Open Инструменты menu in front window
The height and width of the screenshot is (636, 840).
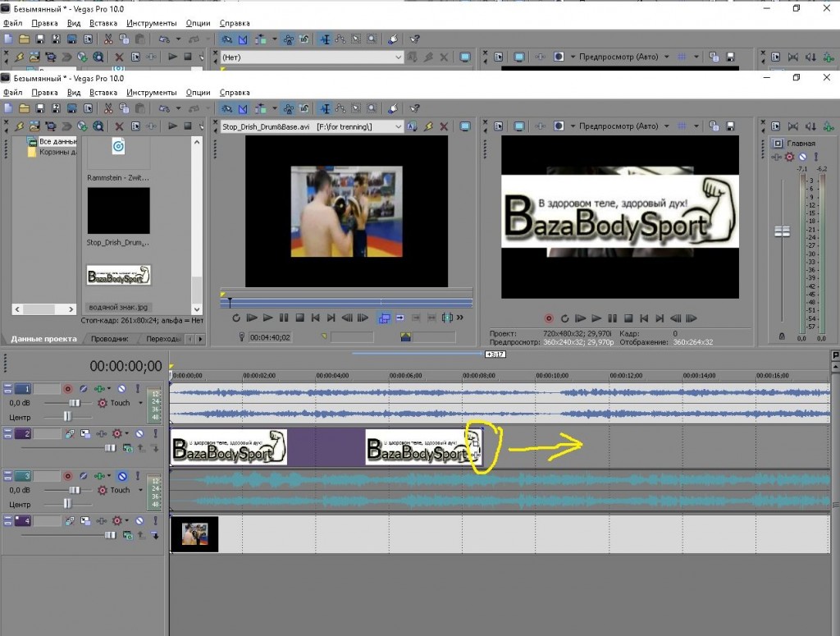pos(152,92)
